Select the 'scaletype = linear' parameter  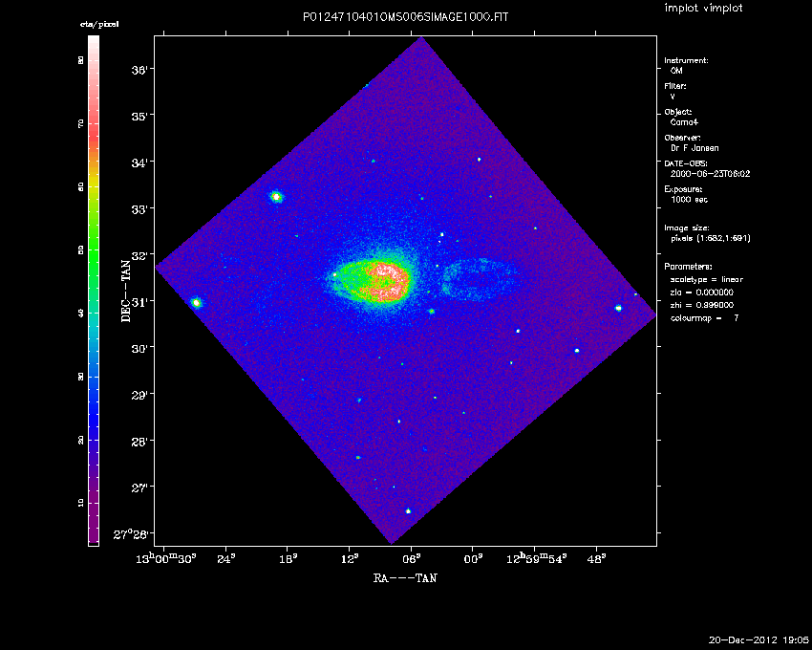tap(707, 279)
